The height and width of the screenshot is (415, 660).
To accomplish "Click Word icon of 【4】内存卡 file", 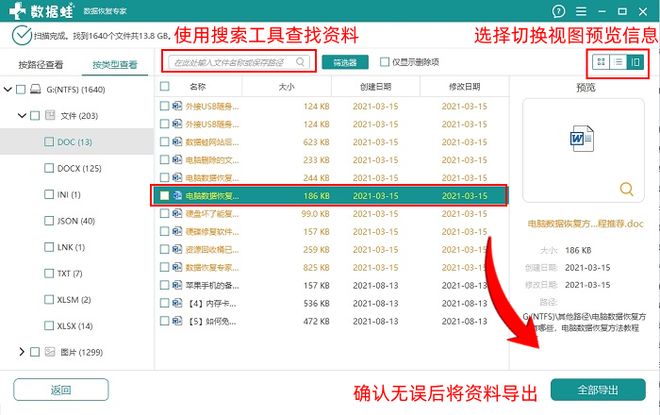I will [177, 303].
